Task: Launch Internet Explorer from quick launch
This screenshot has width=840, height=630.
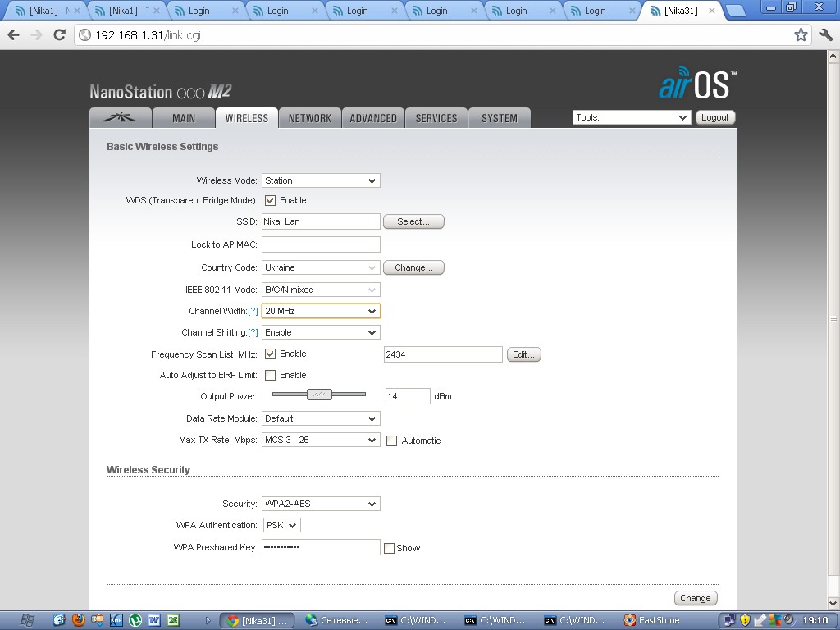Action: [x=59, y=620]
